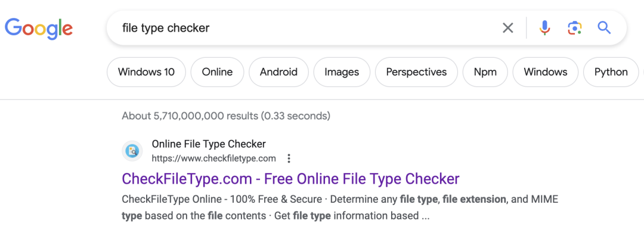
Task: Select the Windows 10 filter chip
Action: pyautogui.click(x=146, y=72)
